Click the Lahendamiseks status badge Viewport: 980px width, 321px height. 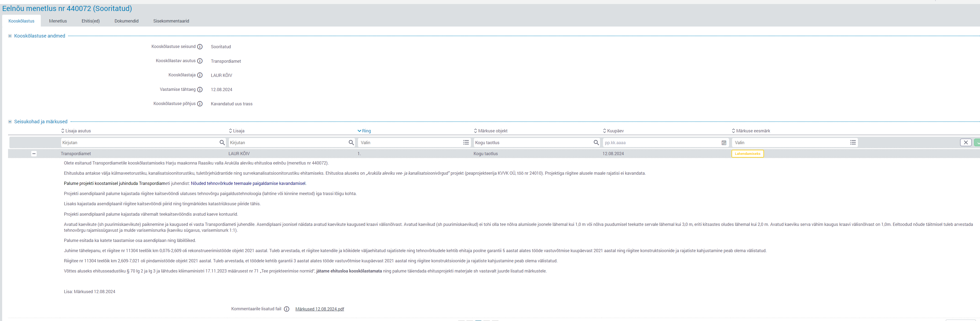coord(747,154)
